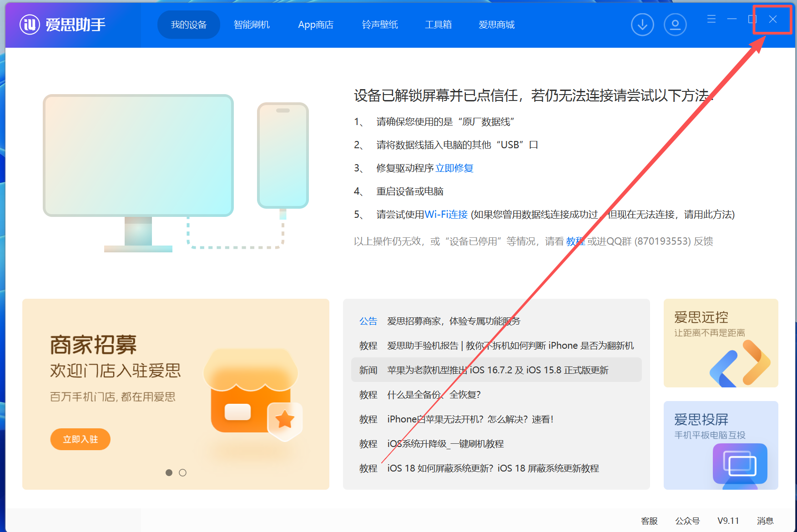This screenshot has height=532, width=797.
Task: Click the user account profile icon
Action: (x=675, y=25)
